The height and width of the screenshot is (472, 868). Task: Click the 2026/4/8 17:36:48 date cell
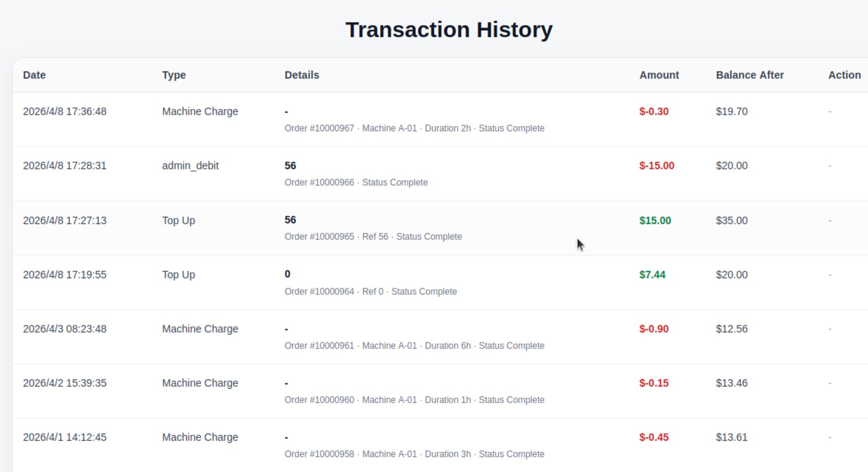pos(65,111)
